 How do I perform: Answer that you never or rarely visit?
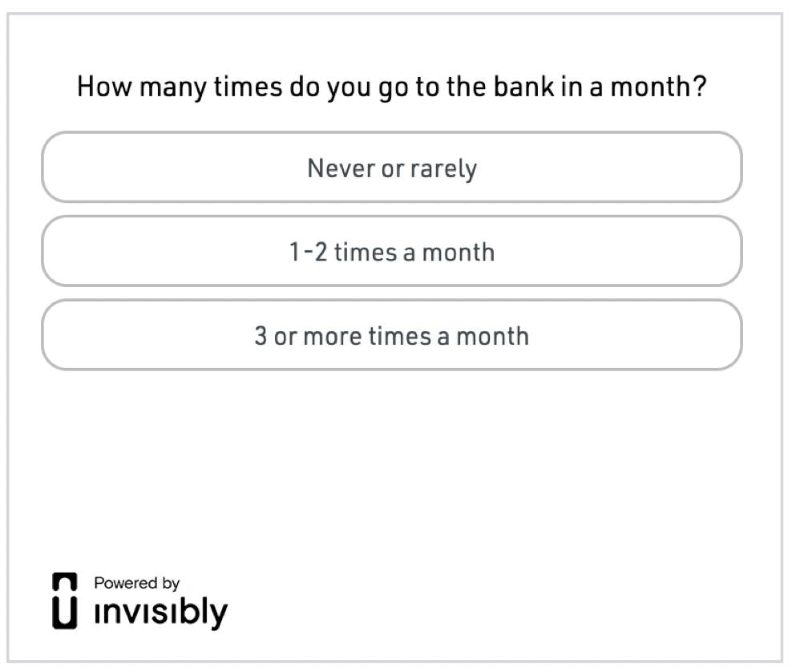pos(392,168)
